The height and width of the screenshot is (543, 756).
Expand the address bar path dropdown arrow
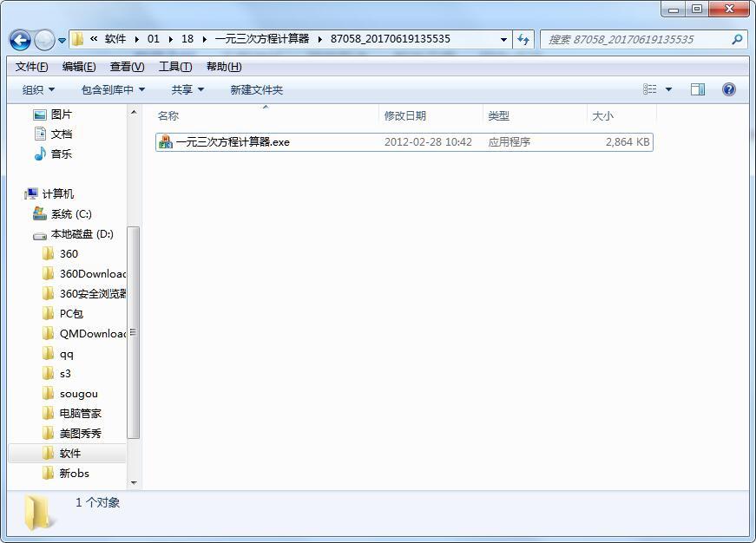503,40
